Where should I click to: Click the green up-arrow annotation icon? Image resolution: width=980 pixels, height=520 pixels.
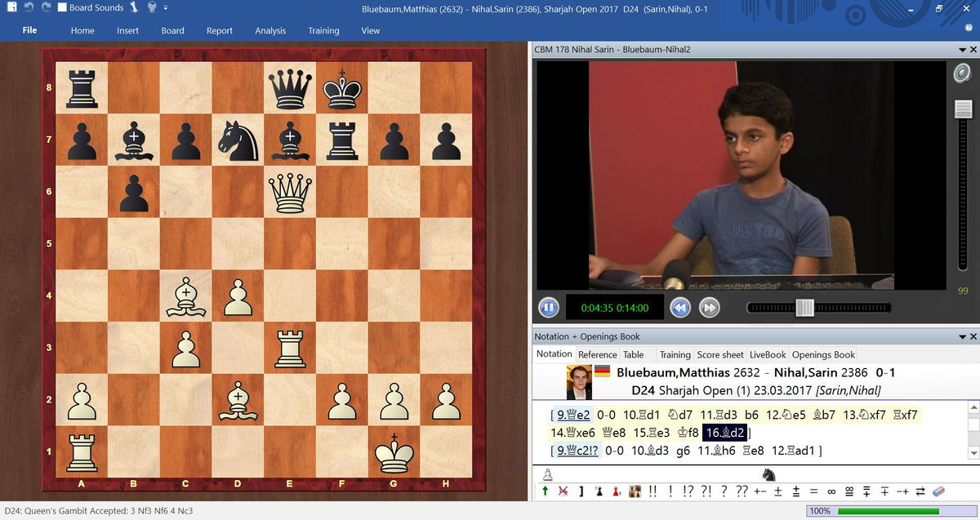click(545, 491)
